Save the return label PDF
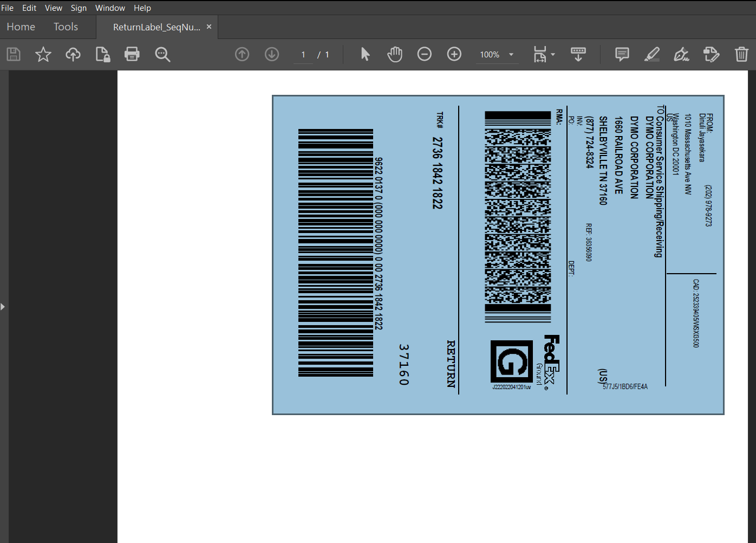This screenshot has height=543, width=756. click(x=14, y=54)
